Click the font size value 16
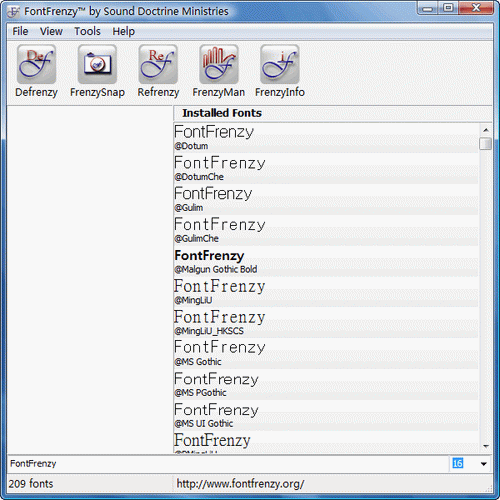This screenshot has height=500, width=500. pos(457,463)
